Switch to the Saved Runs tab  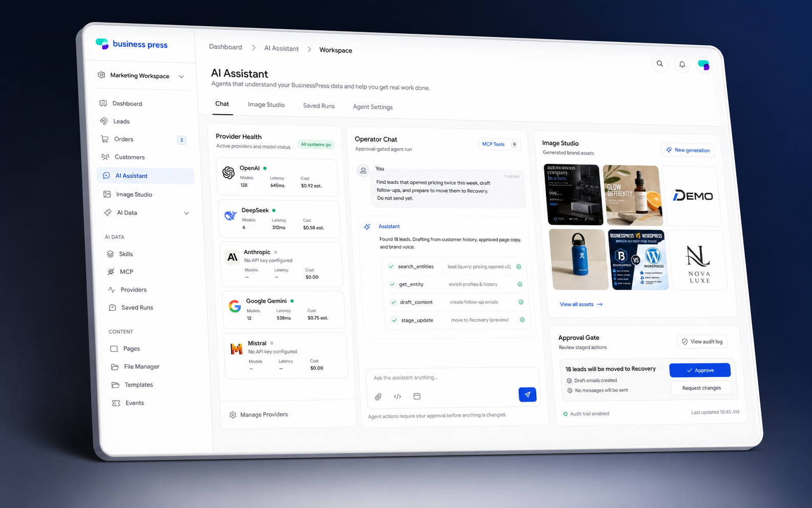click(319, 105)
